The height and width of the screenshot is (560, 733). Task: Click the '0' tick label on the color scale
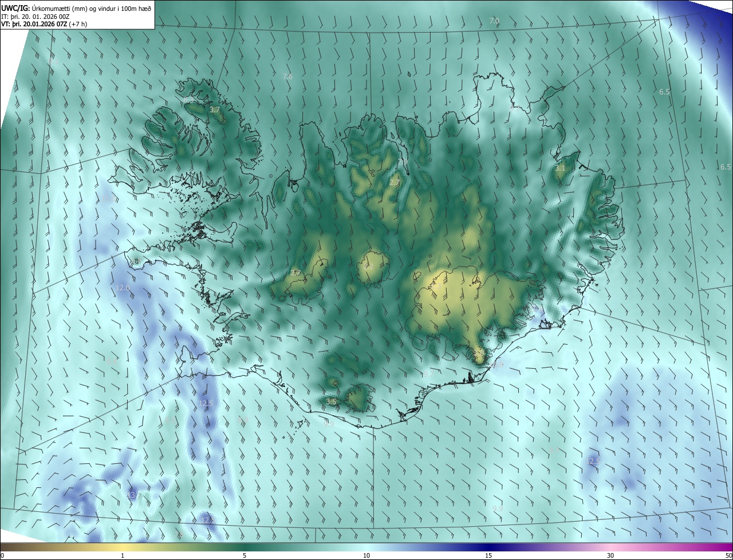pyautogui.click(x=2, y=555)
